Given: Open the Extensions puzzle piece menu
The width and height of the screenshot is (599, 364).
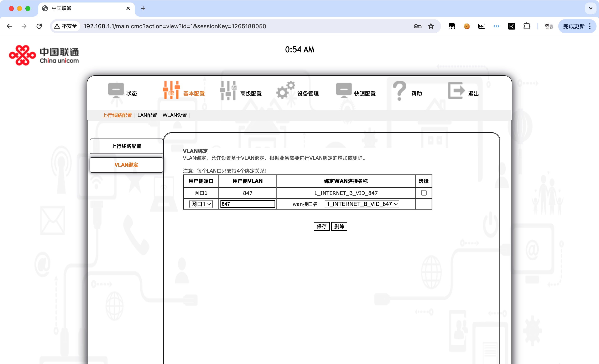Looking at the screenshot, I should [527, 26].
